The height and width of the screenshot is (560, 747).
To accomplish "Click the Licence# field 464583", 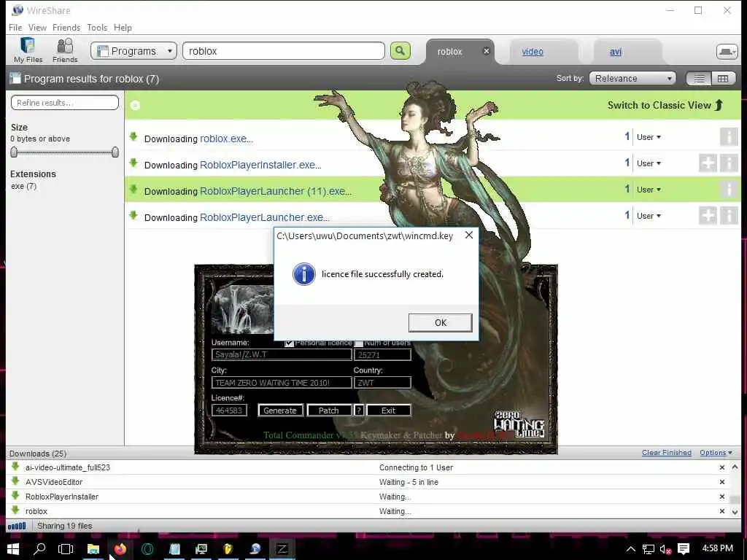I will pyautogui.click(x=229, y=410).
